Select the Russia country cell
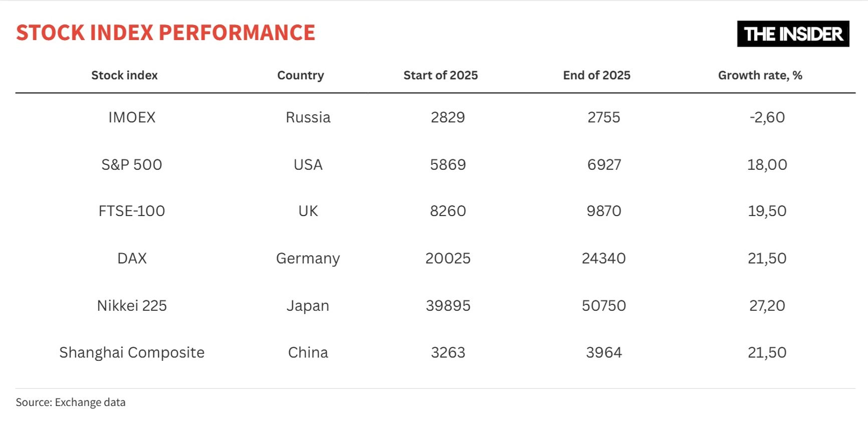The width and height of the screenshot is (868, 425). click(308, 117)
